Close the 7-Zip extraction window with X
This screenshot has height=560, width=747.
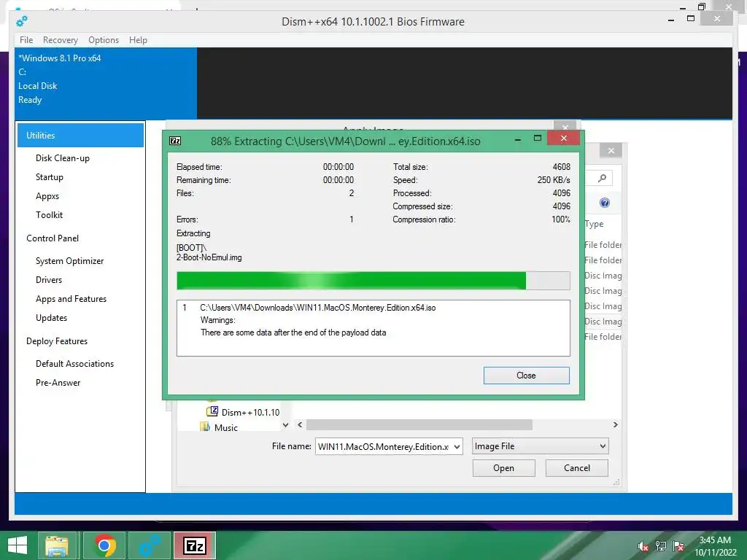tap(564, 138)
